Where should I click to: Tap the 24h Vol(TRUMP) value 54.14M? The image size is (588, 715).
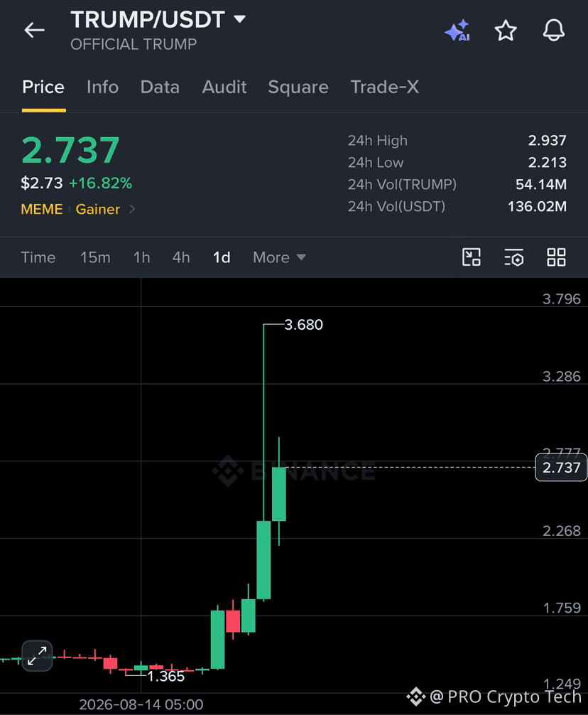pos(541,184)
